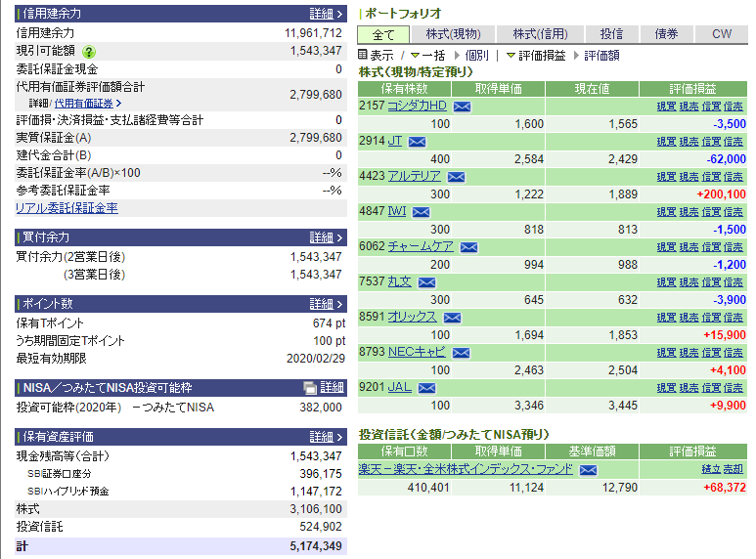Open the 株式(信用) tab
756x559 pixels.
540,34
